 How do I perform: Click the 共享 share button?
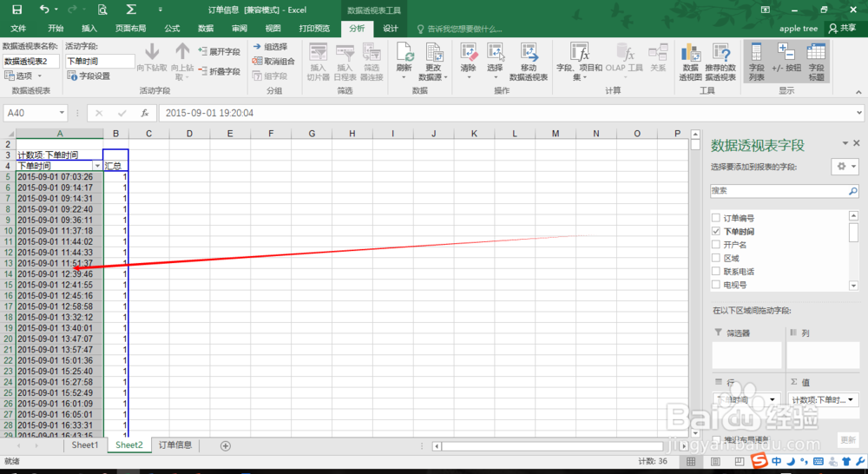[x=843, y=29]
